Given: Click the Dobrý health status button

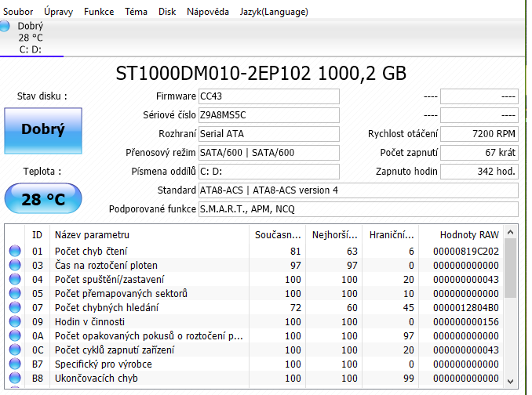Looking at the screenshot, I should click(x=43, y=130).
